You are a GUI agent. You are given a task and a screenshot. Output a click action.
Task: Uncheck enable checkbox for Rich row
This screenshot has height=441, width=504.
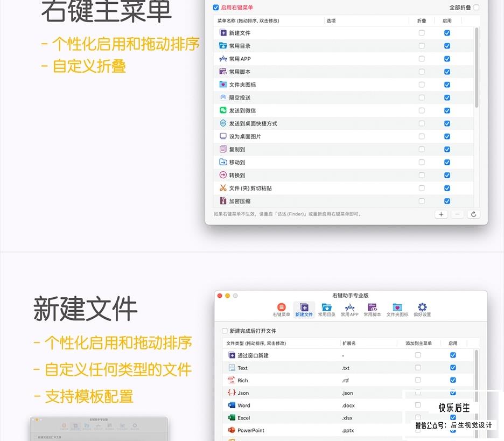coord(453,380)
